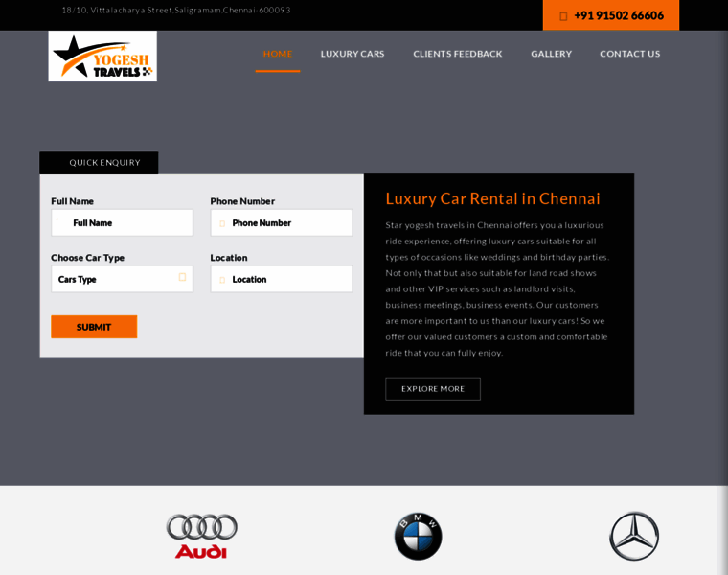Click the icon inside Location field
The width and height of the screenshot is (728, 575).
(222, 280)
